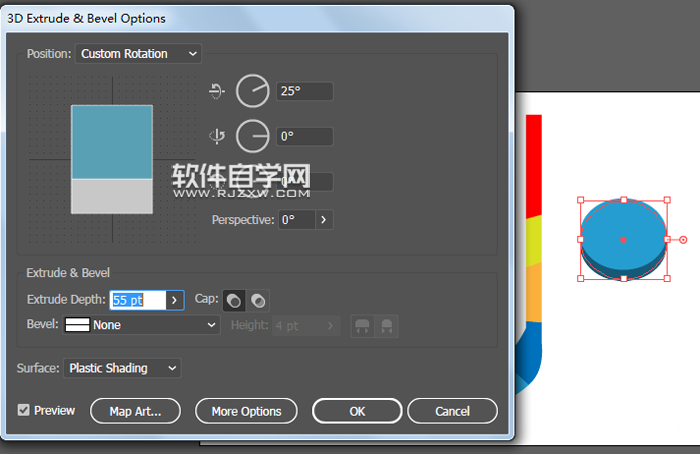The image size is (700, 454).
Task: Turn cap on for solid appearance
Action: 233,300
